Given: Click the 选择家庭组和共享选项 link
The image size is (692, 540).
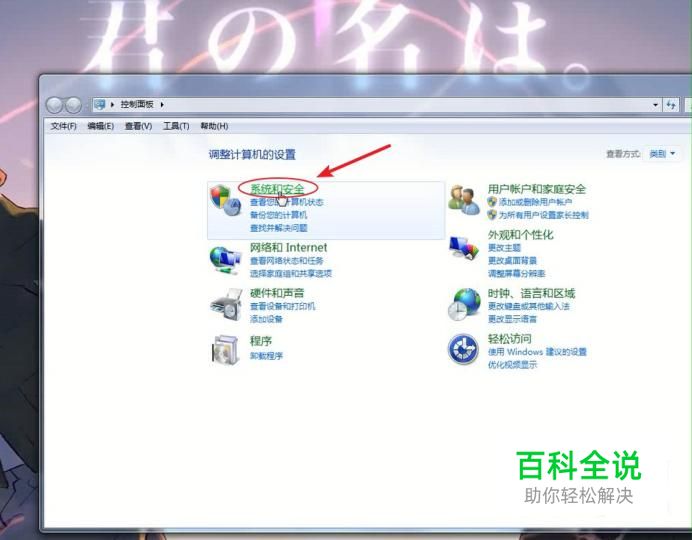Looking at the screenshot, I should click(x=291, y=274).
